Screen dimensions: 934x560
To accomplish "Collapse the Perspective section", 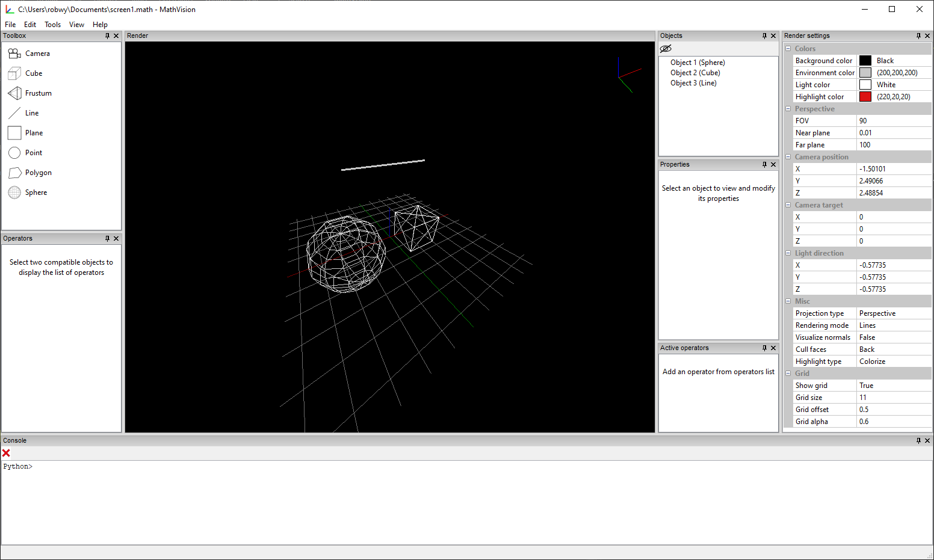I will [x=788, y=108].
